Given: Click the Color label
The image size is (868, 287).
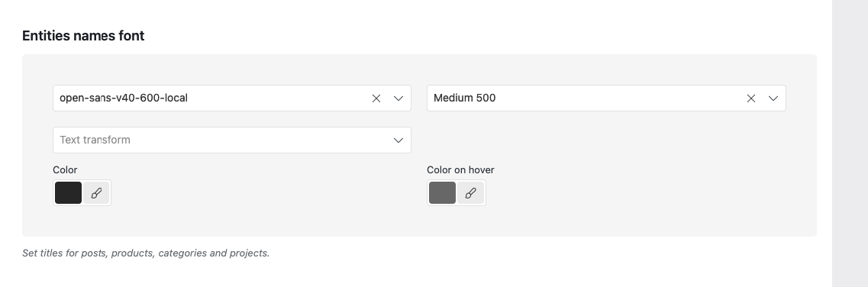Looking at the screenshot, I should 65,169.
